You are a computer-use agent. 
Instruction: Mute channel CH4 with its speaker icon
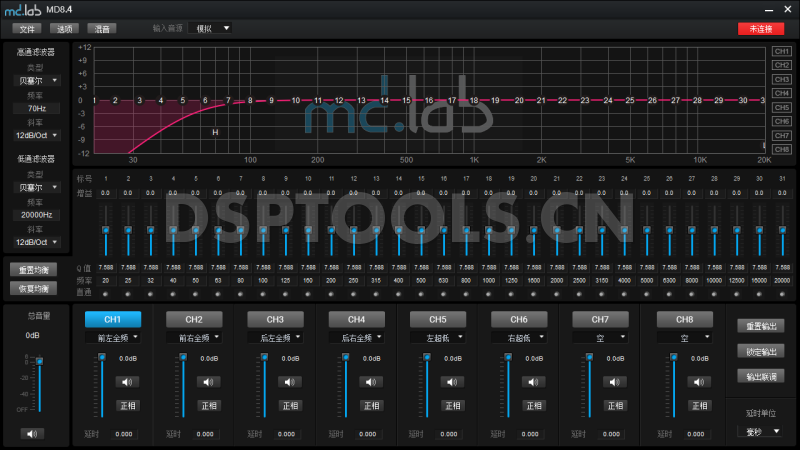tap(371, 382)
